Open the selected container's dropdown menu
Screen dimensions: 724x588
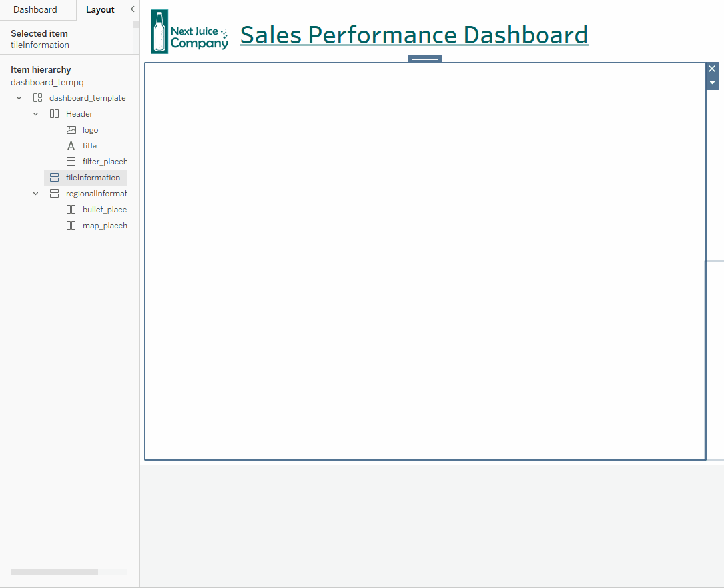pos(712,82)
